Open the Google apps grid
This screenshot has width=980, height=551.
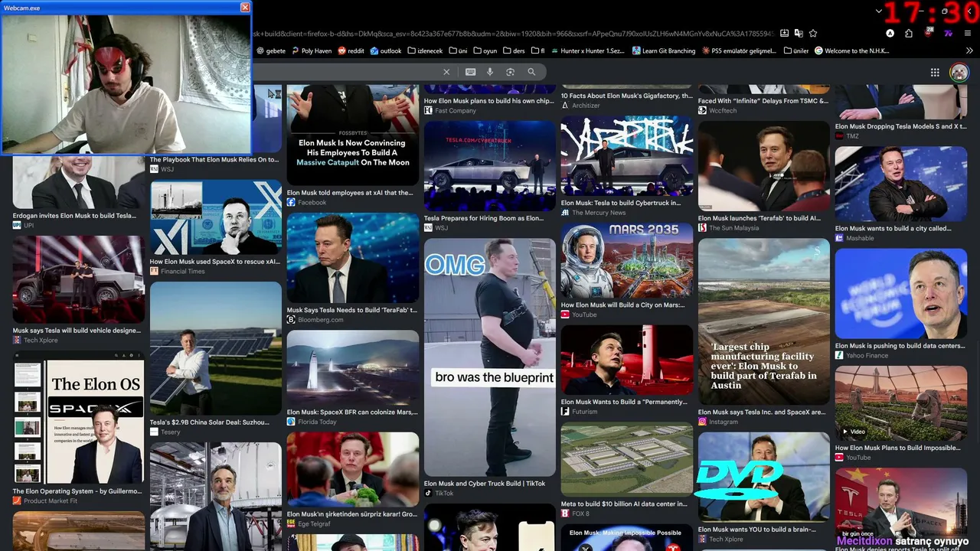935,73
